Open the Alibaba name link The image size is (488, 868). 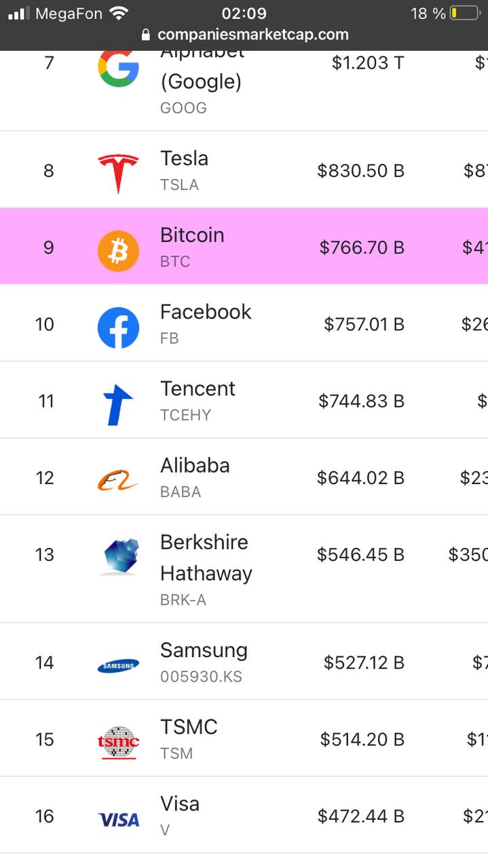click(x=195, y=466)
